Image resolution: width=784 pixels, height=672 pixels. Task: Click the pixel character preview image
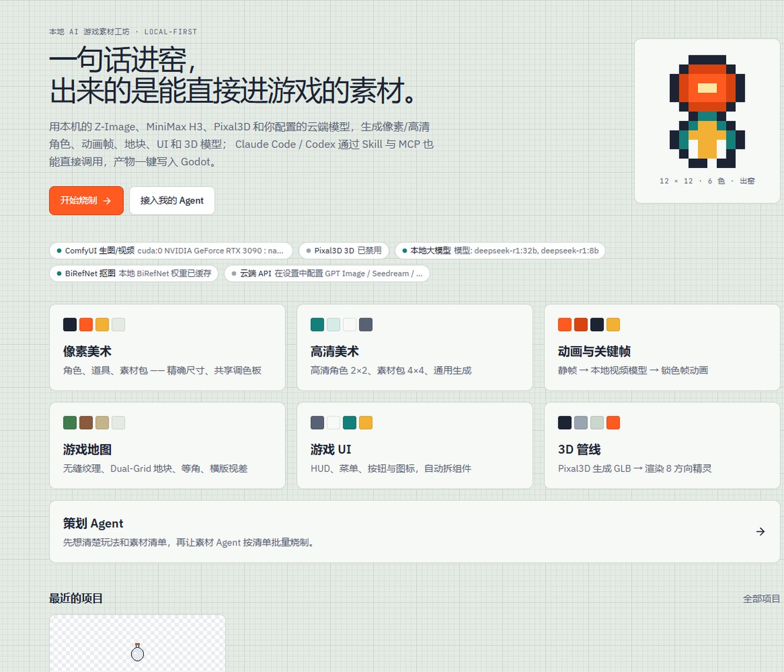point(707,111)
